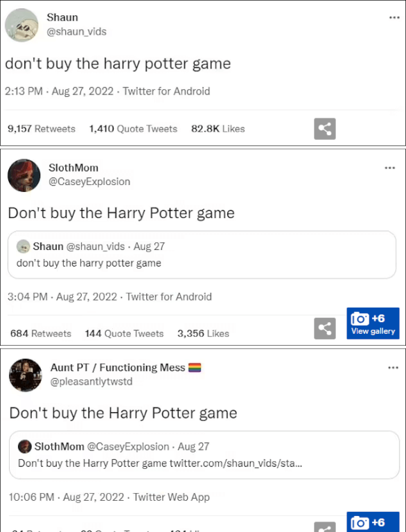
Task: Click Aunt PT's profile avatar
Action: [x=26, y=375]
